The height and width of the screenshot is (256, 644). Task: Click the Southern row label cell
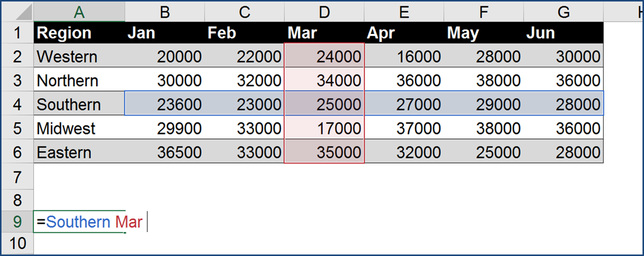(79, 104)
